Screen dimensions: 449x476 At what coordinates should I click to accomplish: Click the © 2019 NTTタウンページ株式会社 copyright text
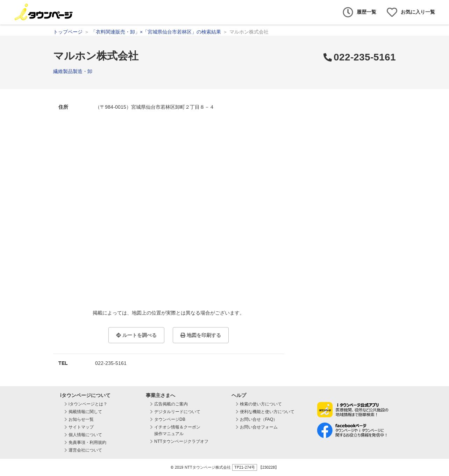[201, 467]
